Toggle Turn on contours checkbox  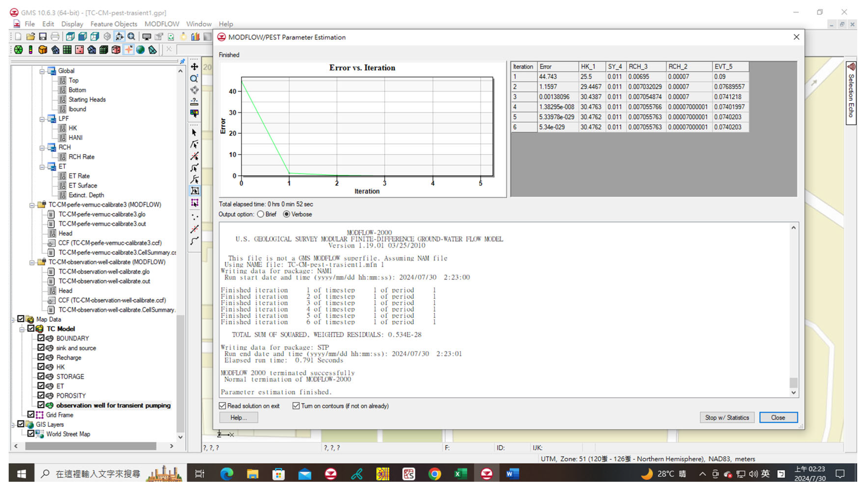(296, 406)
